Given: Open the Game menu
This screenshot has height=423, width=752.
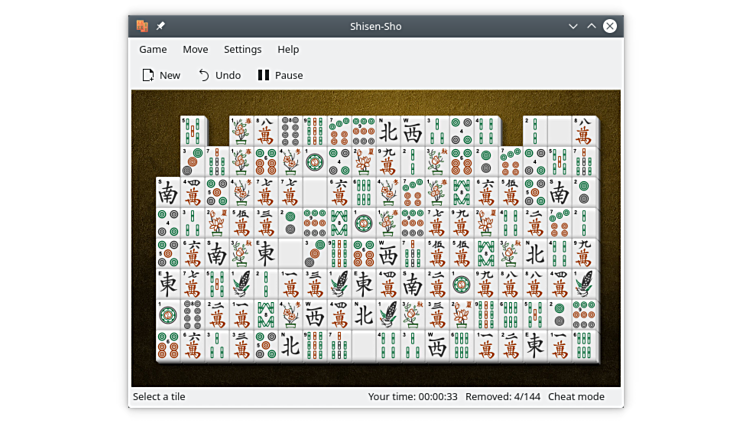Looking at the screenshot, I should click(x=153, y=49).
